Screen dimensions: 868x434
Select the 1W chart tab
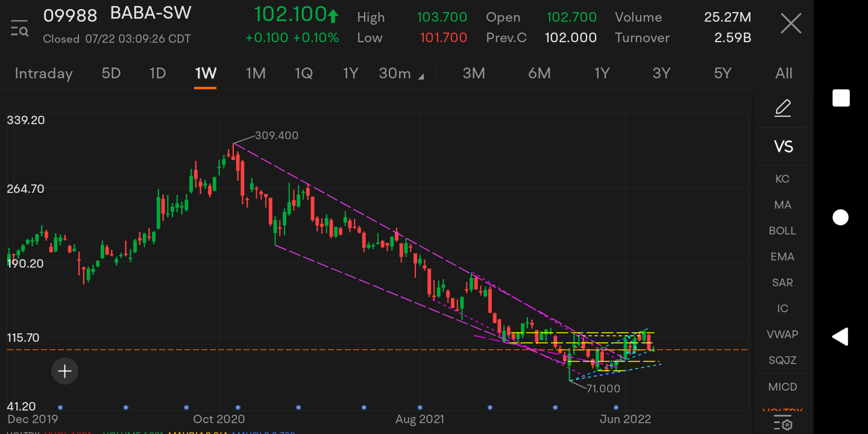(206, 74)
